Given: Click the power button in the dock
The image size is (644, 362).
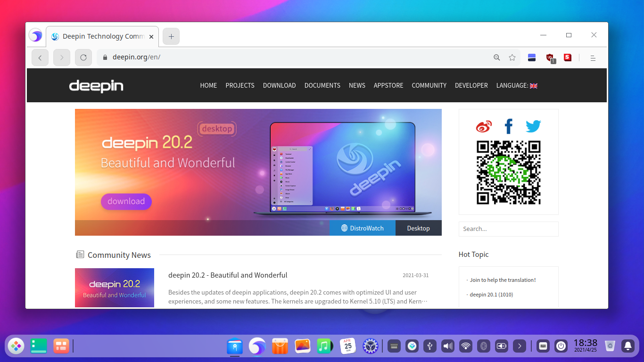Looking at the screenshot, I should pyautogui.click(x=561, y=346).
